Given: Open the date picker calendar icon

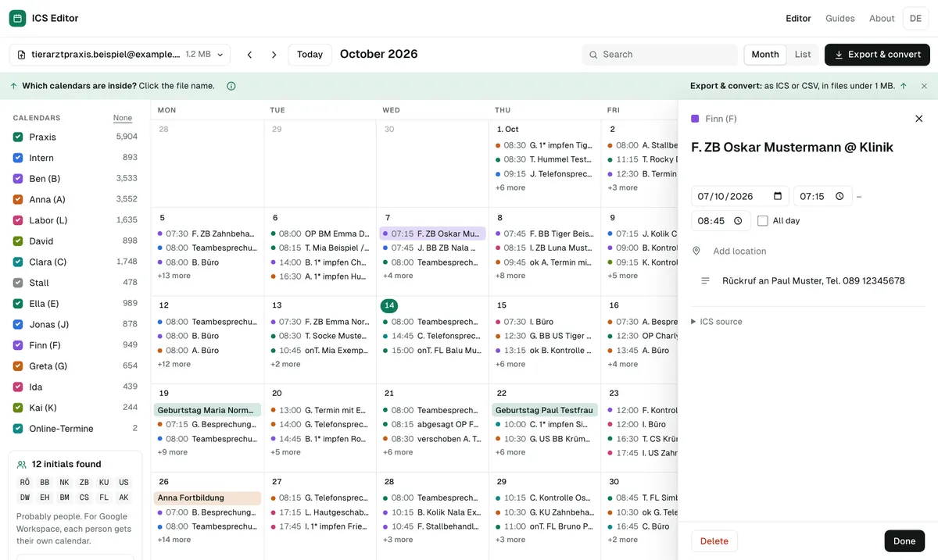Looking at the screenshot, I should [778, 196].
